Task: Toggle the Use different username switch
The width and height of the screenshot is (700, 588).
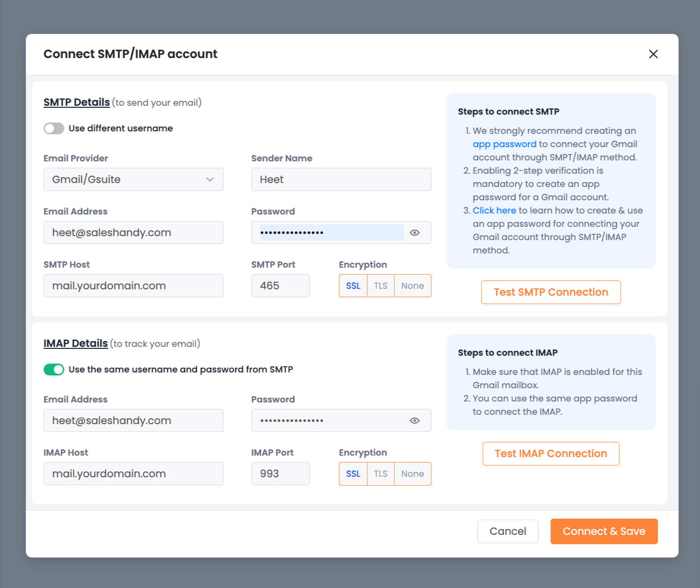Action: [54, 128]
